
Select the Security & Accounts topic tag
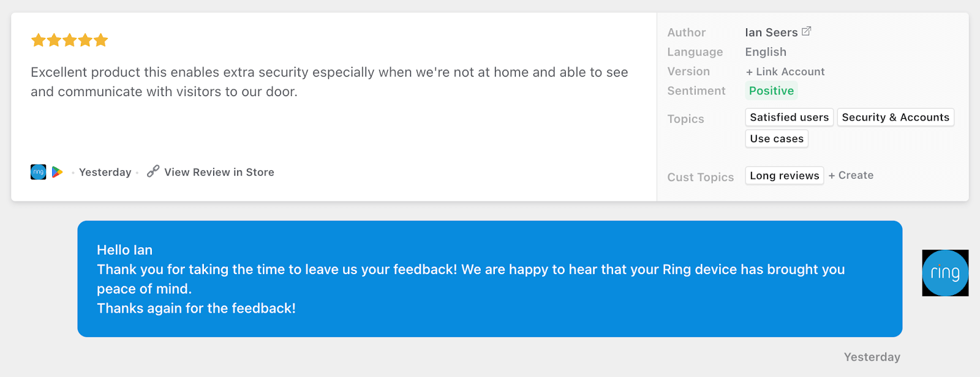tap(895, 117)
